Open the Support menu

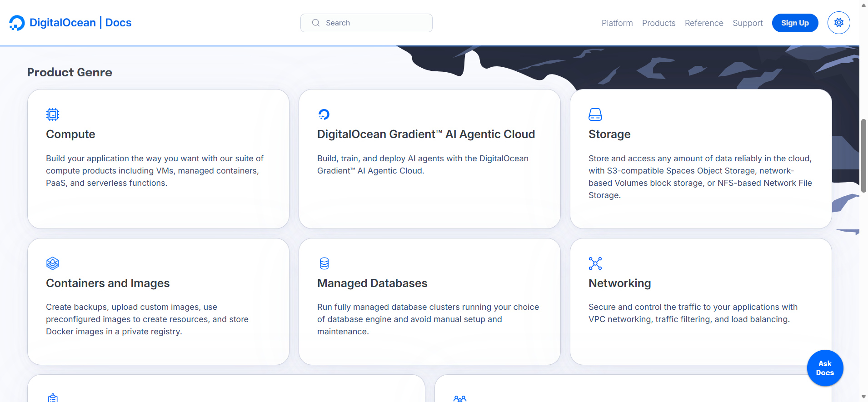[748, 23]
